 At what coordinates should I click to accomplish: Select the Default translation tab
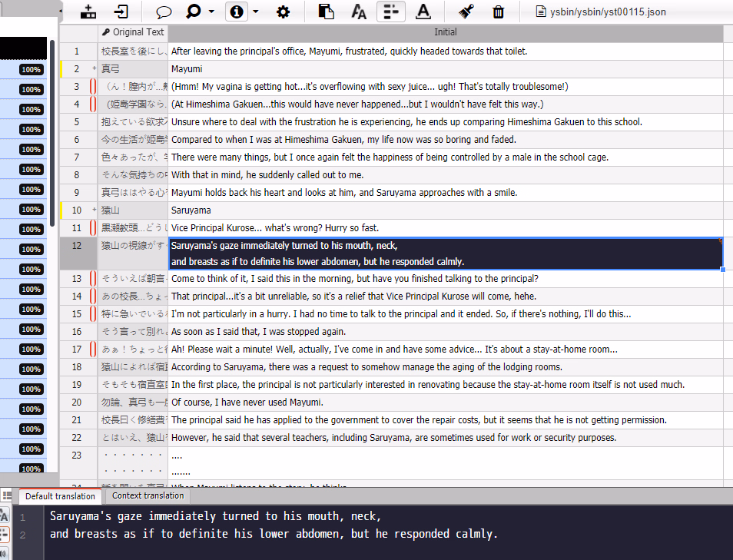tap(60, 496)
